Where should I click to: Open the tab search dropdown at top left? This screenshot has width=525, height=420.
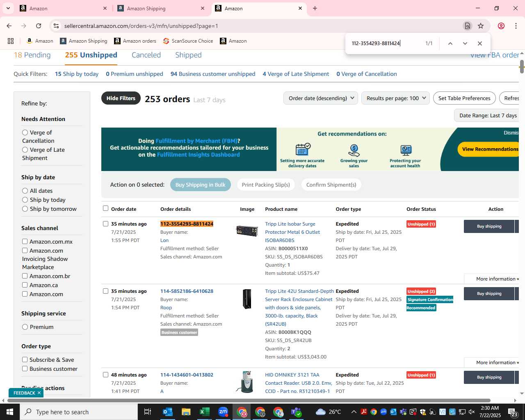click(x=8, y=8)
